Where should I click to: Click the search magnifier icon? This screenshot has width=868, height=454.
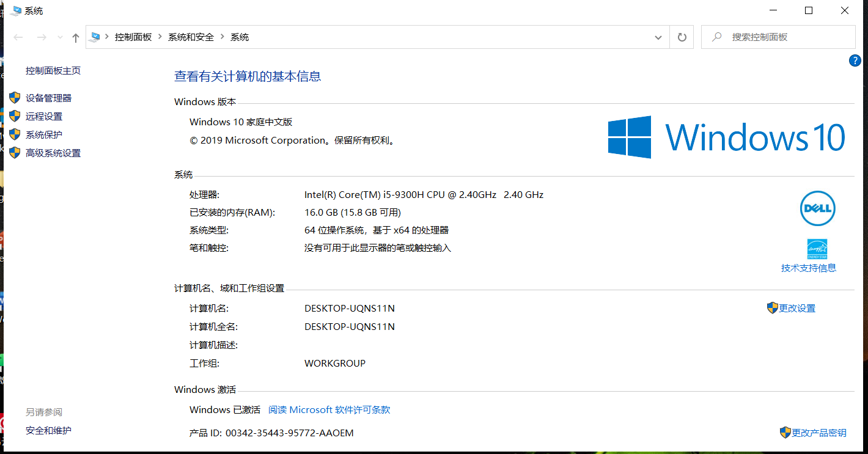click(717, 37)
